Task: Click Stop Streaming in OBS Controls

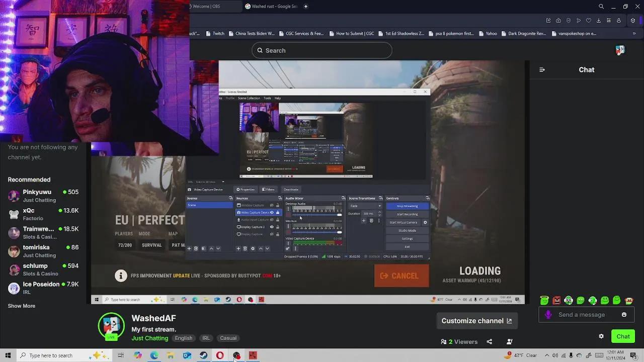Action: pos(407,206)
